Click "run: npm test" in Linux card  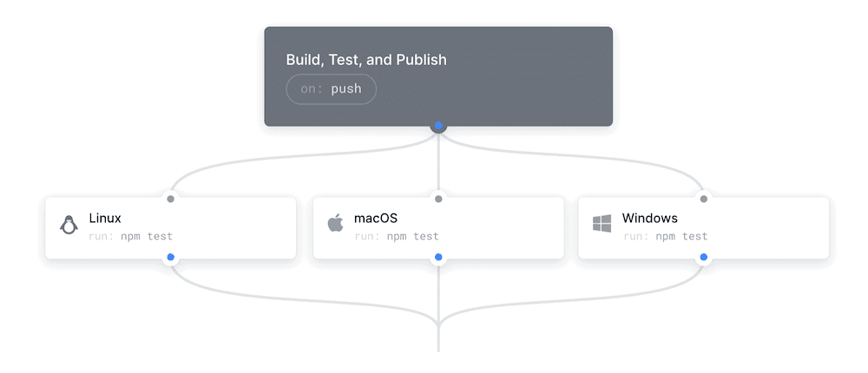click(x=130, y=236)
